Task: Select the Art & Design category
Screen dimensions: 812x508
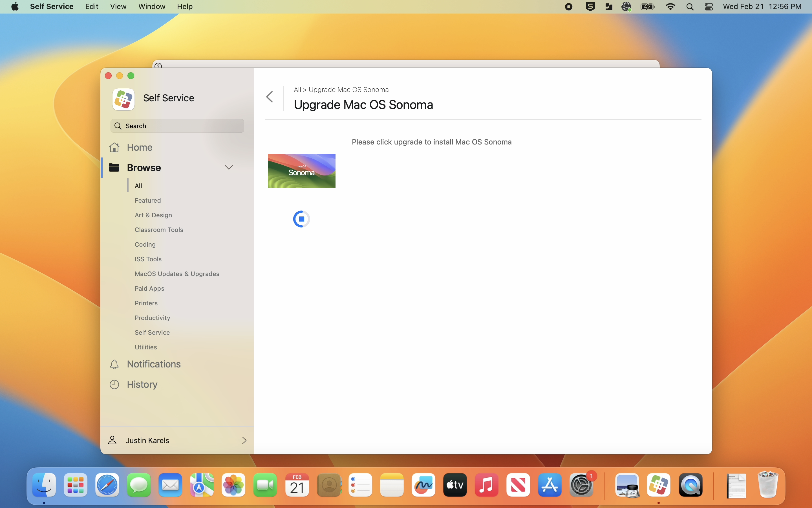Action: [153, 215]
